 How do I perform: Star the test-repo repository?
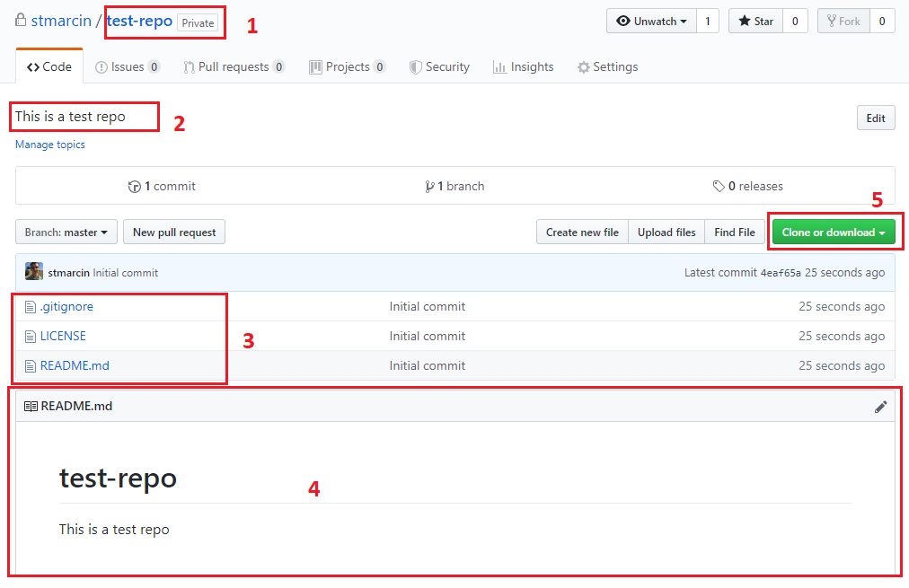pos(756,22)
